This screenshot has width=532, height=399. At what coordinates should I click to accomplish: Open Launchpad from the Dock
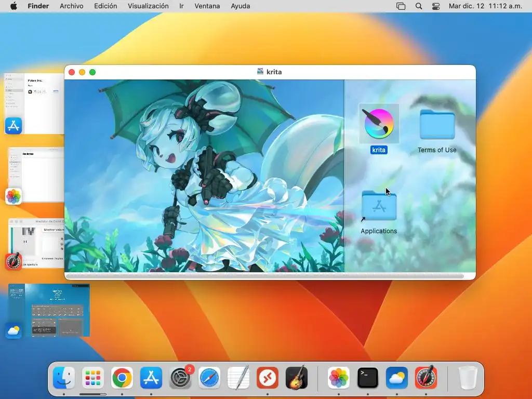point(93,378)
